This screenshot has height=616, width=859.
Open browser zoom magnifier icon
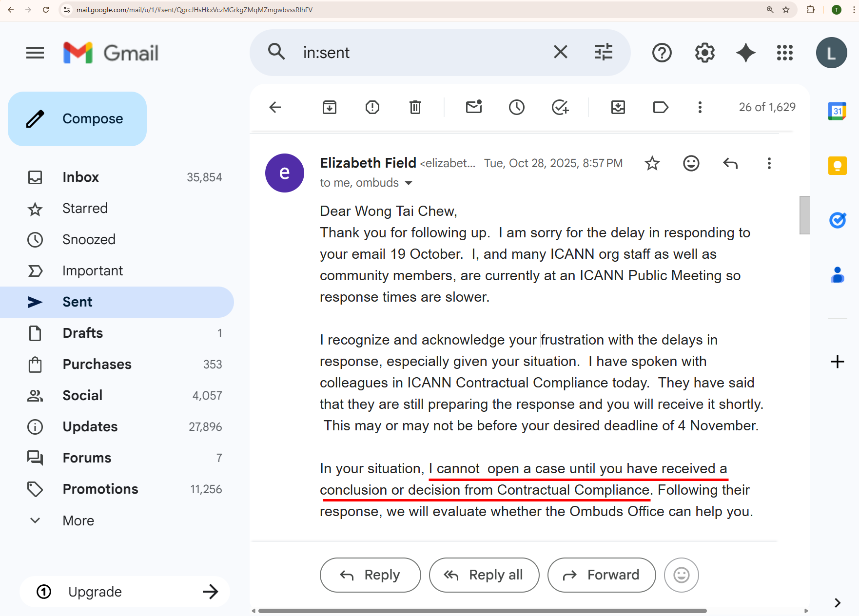770,10
